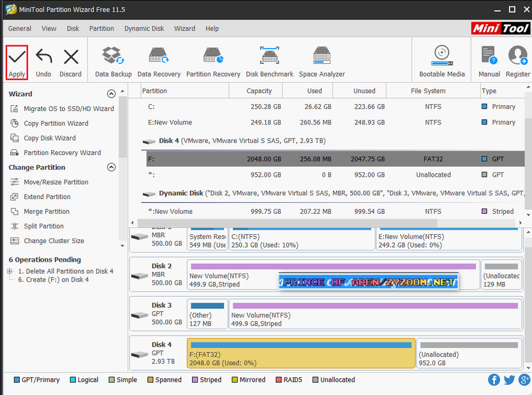This screenshot has width=532, height=395.
Task: Select C:(NTFS) block in disk map
Action: pos(302,239)
